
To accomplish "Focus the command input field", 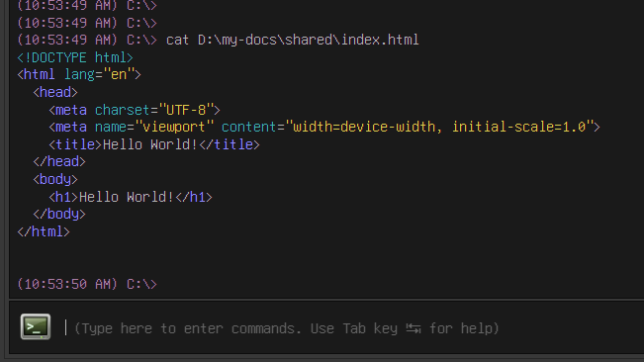I will coord(353,328).
